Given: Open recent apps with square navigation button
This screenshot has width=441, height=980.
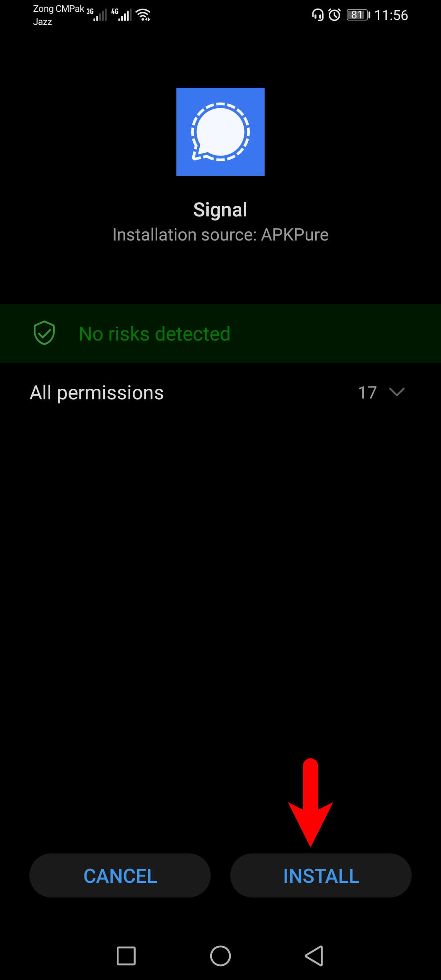Looking at the screenshot, I should (x=126, y=956).
